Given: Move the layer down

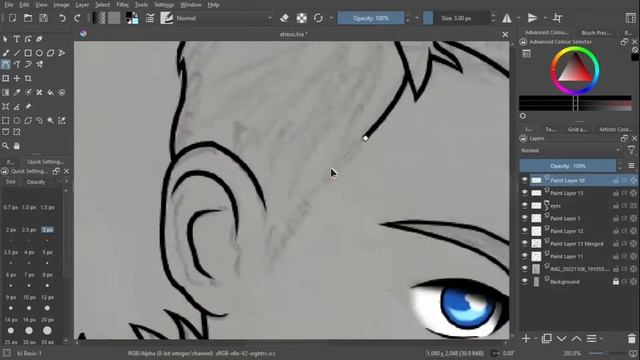Looking at the screenshot, I should [x=562, y=339].
